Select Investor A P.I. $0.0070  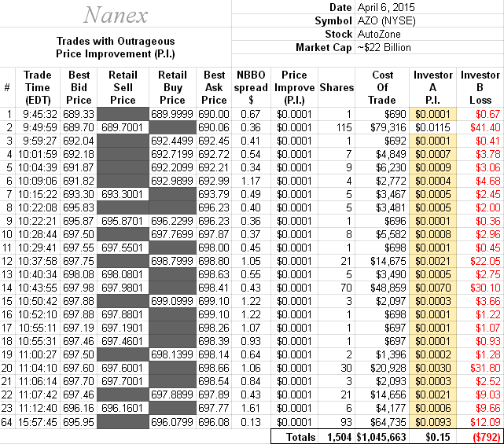point(432,288)
